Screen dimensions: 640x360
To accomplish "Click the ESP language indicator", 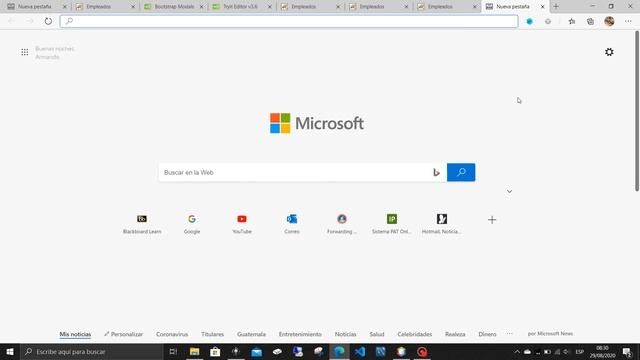I will coord(580,351).
